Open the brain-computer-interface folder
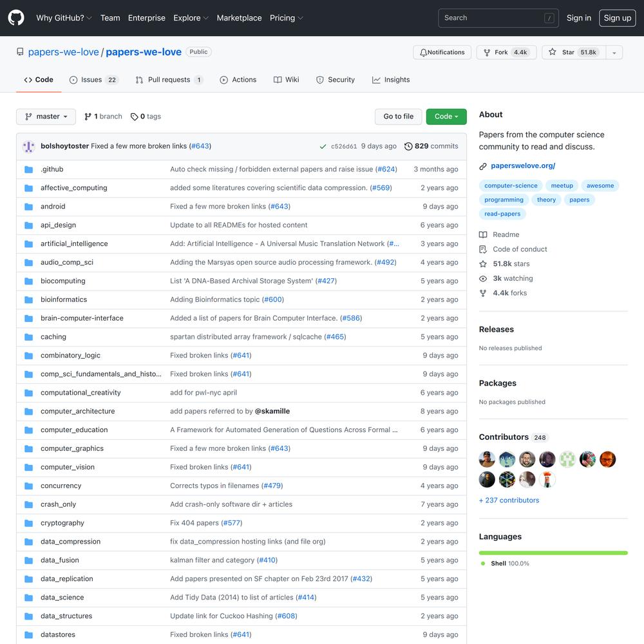Screen dimensions: 644x644 (x=82, y=318)
